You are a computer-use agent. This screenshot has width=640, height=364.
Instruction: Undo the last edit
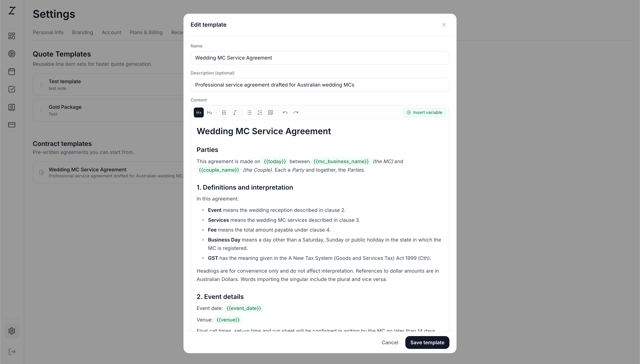tap(285, 113)
